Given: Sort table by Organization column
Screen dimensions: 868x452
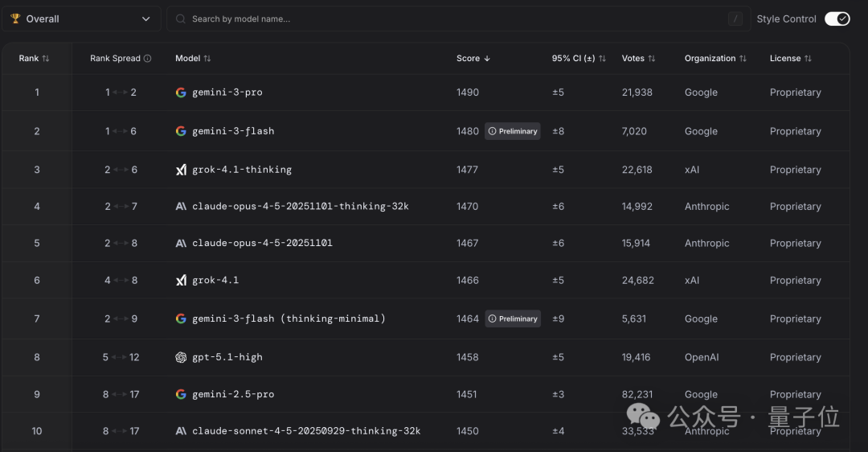Looking at the screenshot, I should click(x=715, y=58).
